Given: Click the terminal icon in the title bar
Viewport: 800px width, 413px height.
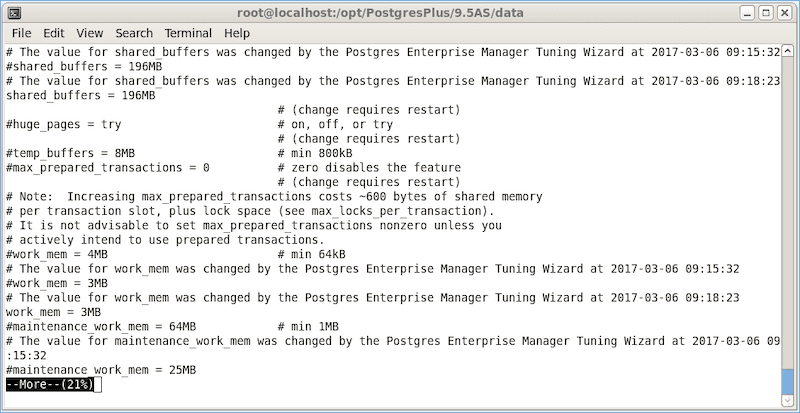Looking at the screenshot, I should click(x=12, y=12).
